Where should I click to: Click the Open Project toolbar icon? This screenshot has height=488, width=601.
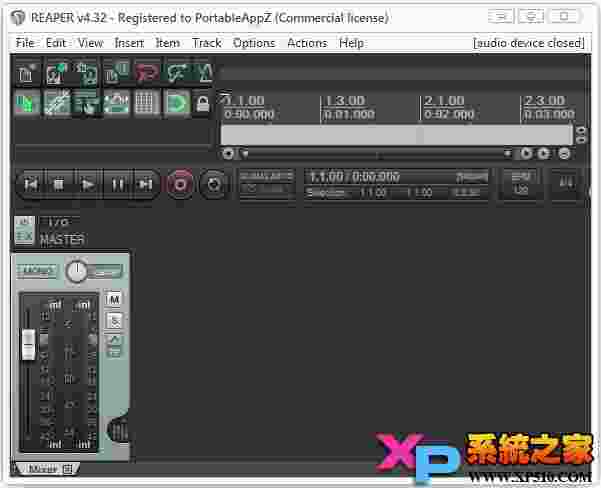[x=57, y=73]
